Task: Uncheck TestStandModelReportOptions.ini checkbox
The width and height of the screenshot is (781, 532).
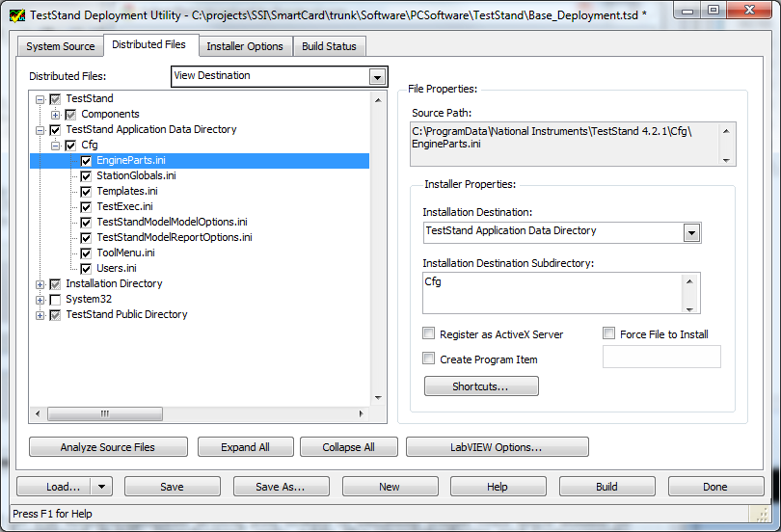Action: pos(86,238)
